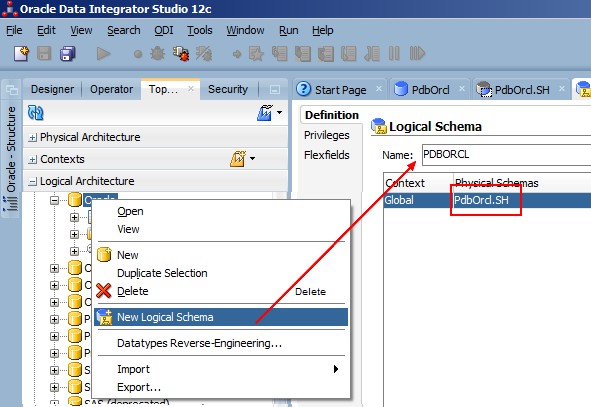Close the Start Page tab
The width and height of the screenshot is (591, 407).
point(379,89)
